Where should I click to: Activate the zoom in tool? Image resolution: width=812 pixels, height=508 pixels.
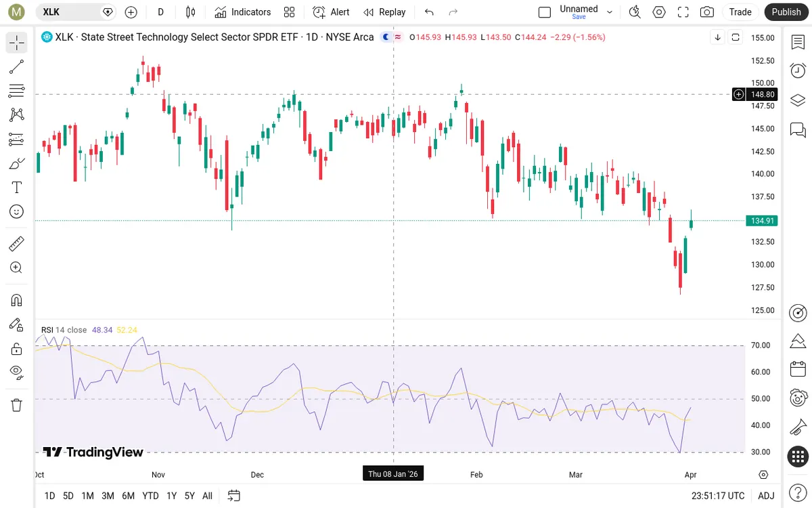pos(17,268)
